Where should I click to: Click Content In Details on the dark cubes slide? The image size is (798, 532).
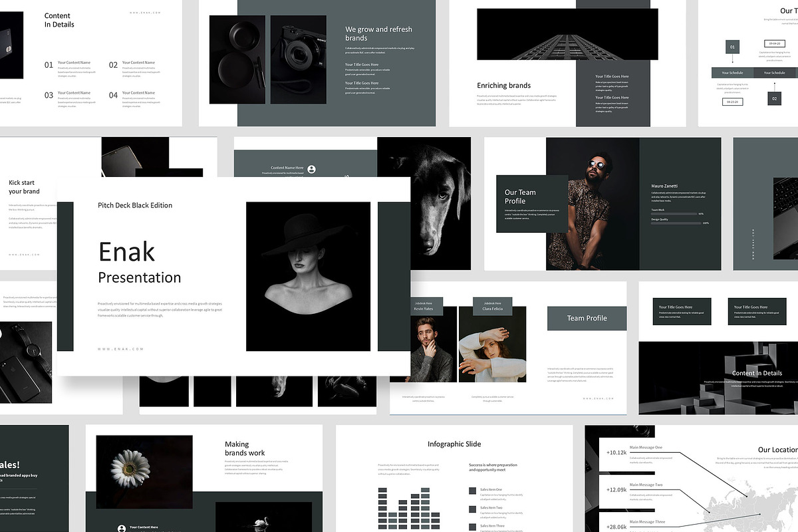(757, 373)
